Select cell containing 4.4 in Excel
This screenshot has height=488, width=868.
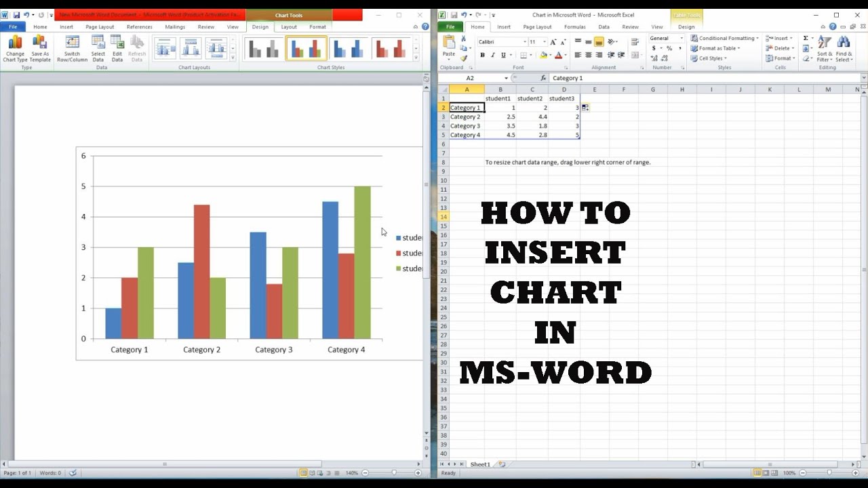pyautogui.click(x=532, y=117)
